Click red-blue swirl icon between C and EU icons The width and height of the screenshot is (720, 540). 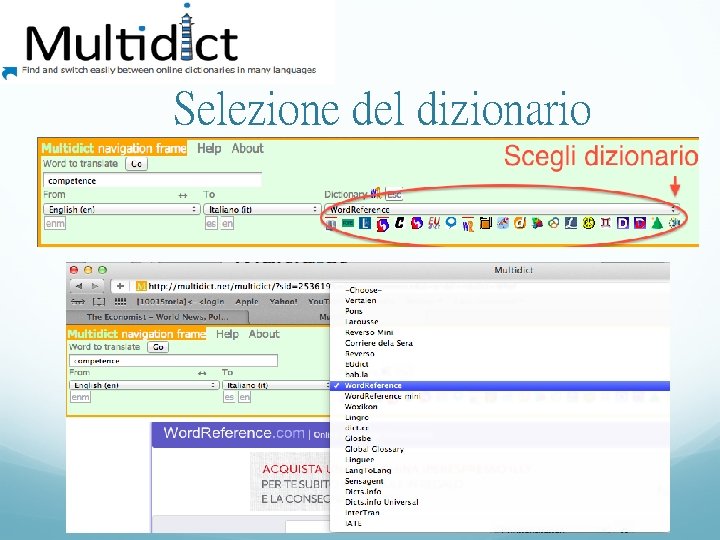click(x=416, y=223)
